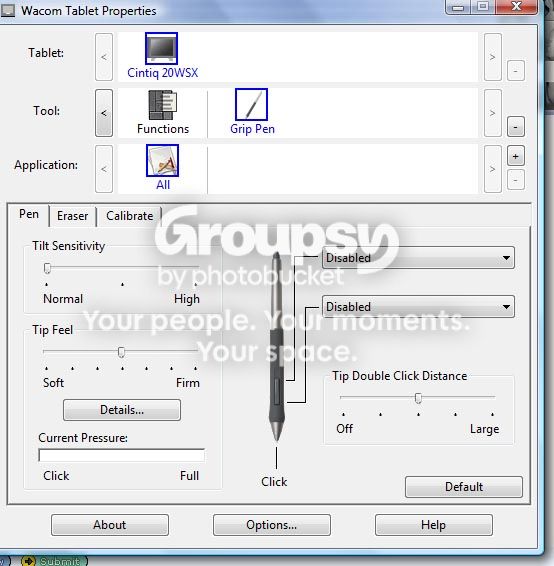Image resolution: width=554 pixels, height=566 pixels.
Task: Open the upper pen button Disabled dropdown
Action: pyautogui.click(x=418, y=258)
